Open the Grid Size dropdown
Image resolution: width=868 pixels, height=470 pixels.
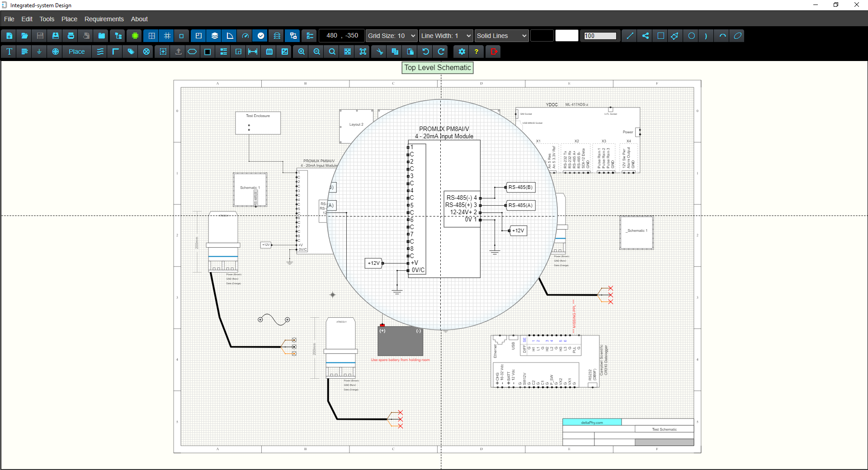point(391,36)
